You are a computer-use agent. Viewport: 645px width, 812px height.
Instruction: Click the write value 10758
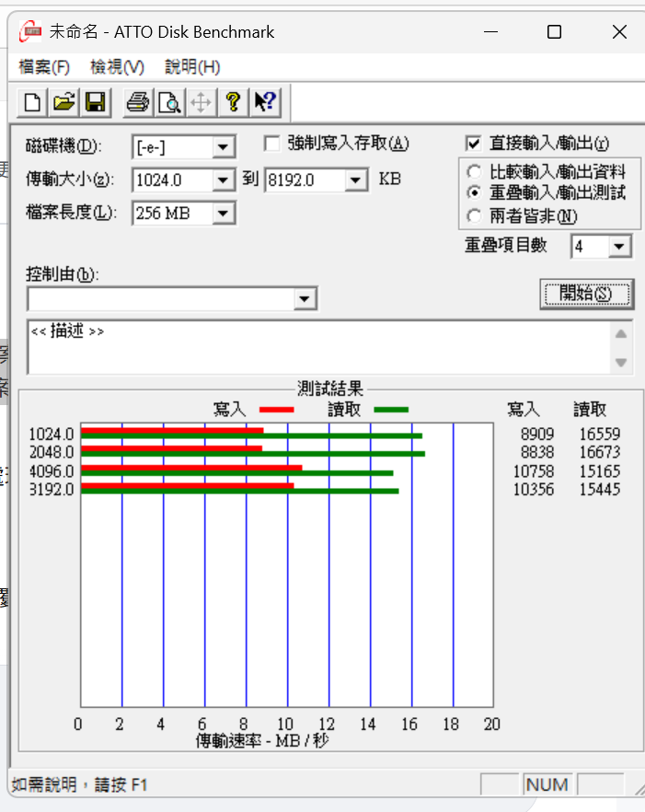click(533, 471)
